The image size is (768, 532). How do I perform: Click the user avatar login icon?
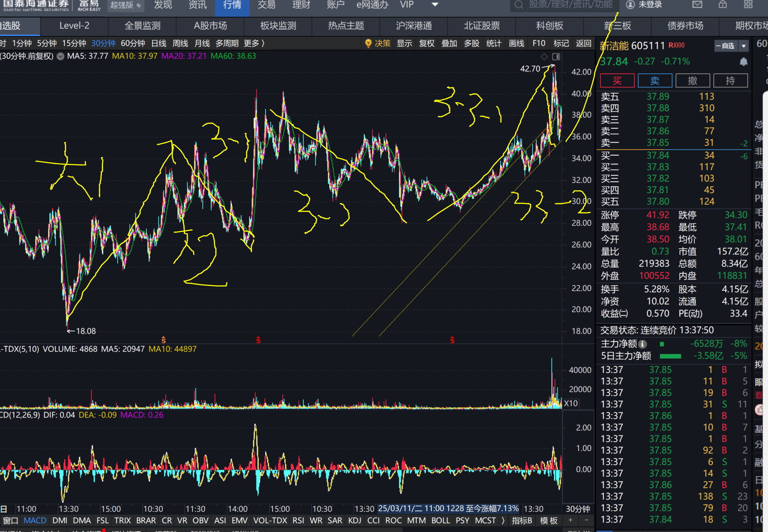pyautogui.click(x=630, y=5)
